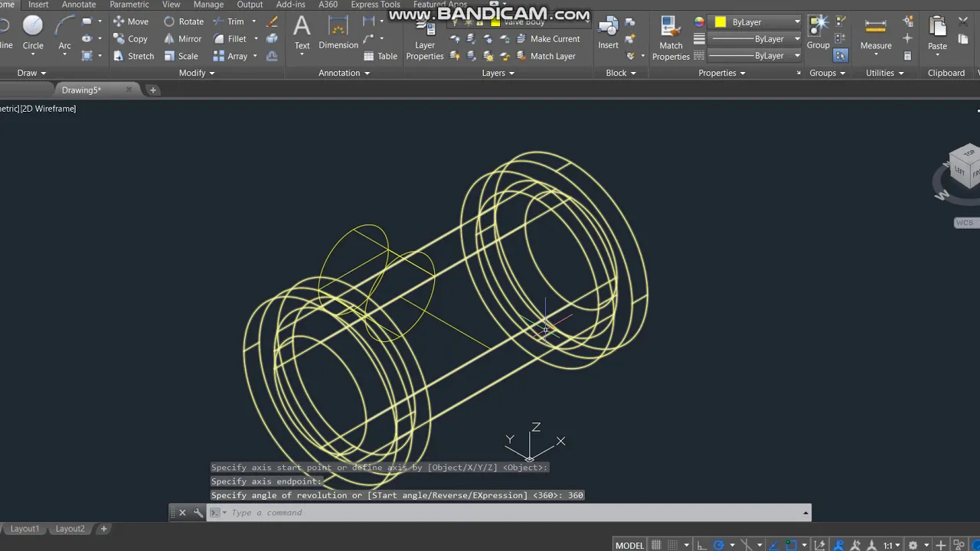Image resolution: width=980 pixels, height=551 pixels.
Task: Open the Insert block tool
Action: pyautogui.click(x=608, y=34)
